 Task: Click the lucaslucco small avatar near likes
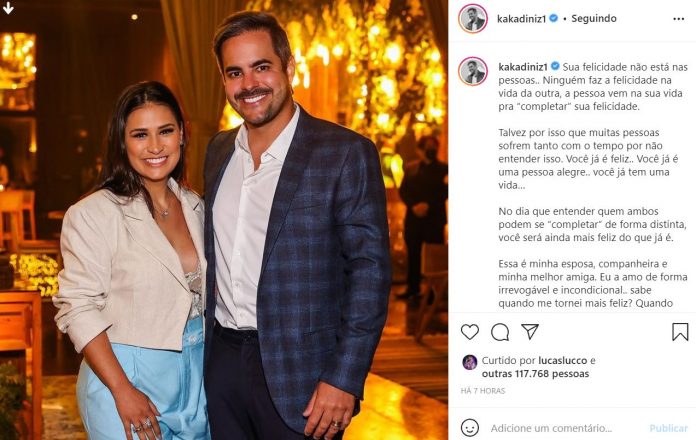coord(469,362)
